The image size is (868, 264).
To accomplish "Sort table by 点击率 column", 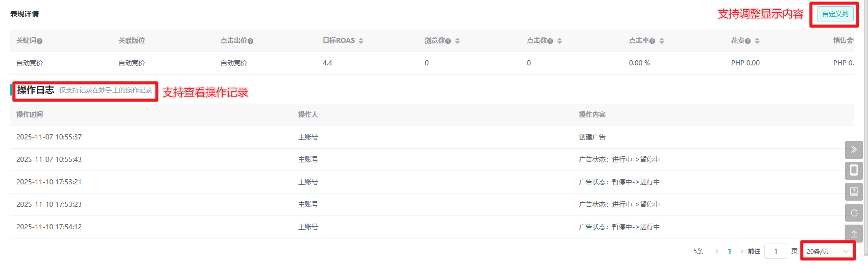I will [x=662, y=41].
